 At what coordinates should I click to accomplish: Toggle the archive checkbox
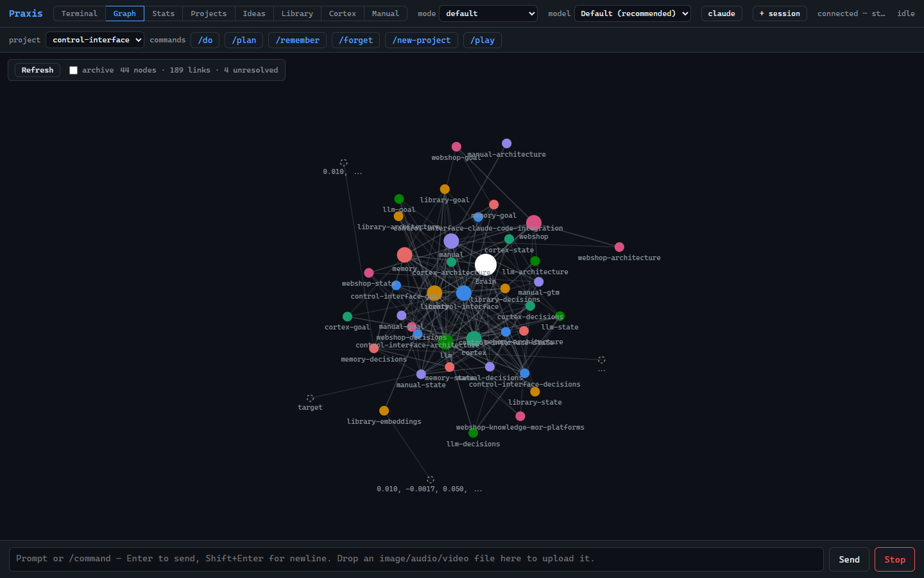(73, 70)
